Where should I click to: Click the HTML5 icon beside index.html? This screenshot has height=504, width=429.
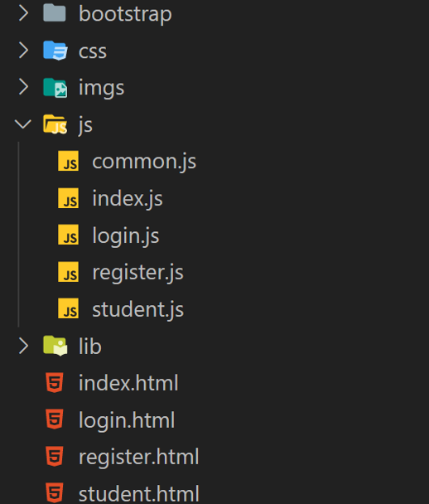pyautogui.click(x=55, y=382)
